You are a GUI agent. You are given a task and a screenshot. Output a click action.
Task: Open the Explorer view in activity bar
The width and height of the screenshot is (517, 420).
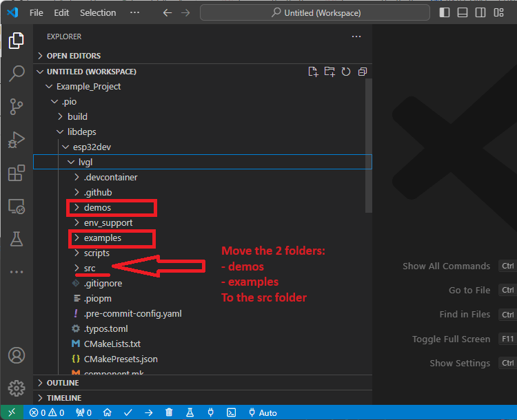point(16,41)
